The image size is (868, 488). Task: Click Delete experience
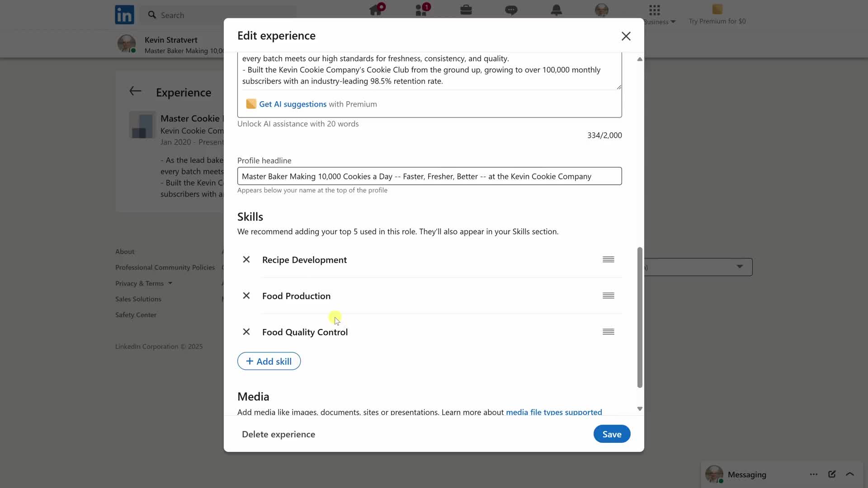(x=278, y=434)
